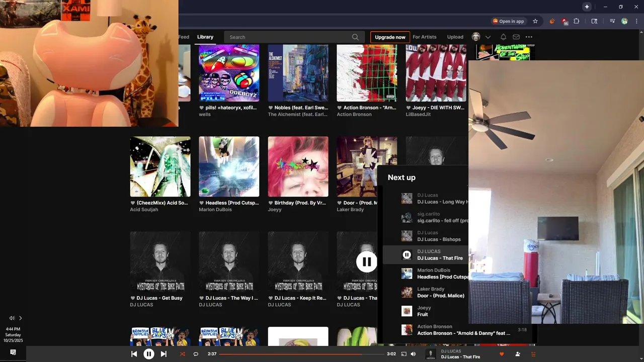Image resolution: width=644 pixels, height=362 pixels.
Task: Mute the player volume speaker icon
Action: point(413,354)
